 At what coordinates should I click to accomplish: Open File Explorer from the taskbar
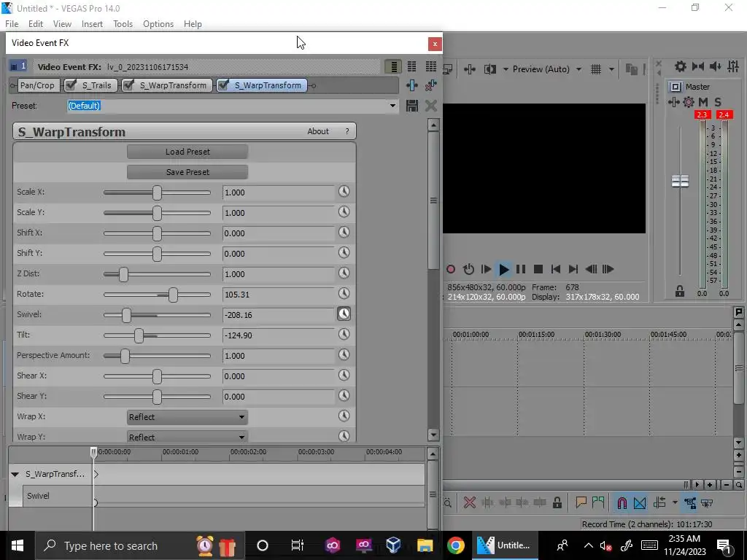[425, 545]
